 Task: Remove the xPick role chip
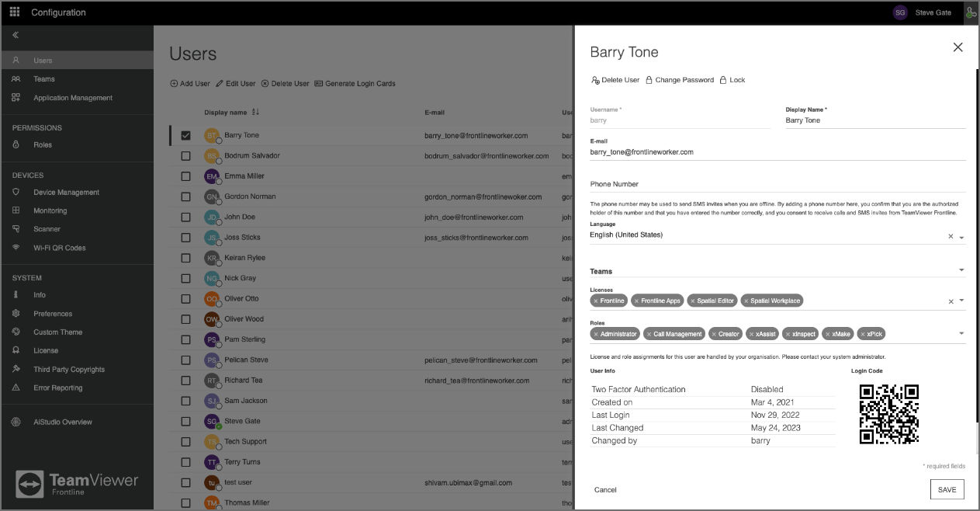[x=863, y=334]
